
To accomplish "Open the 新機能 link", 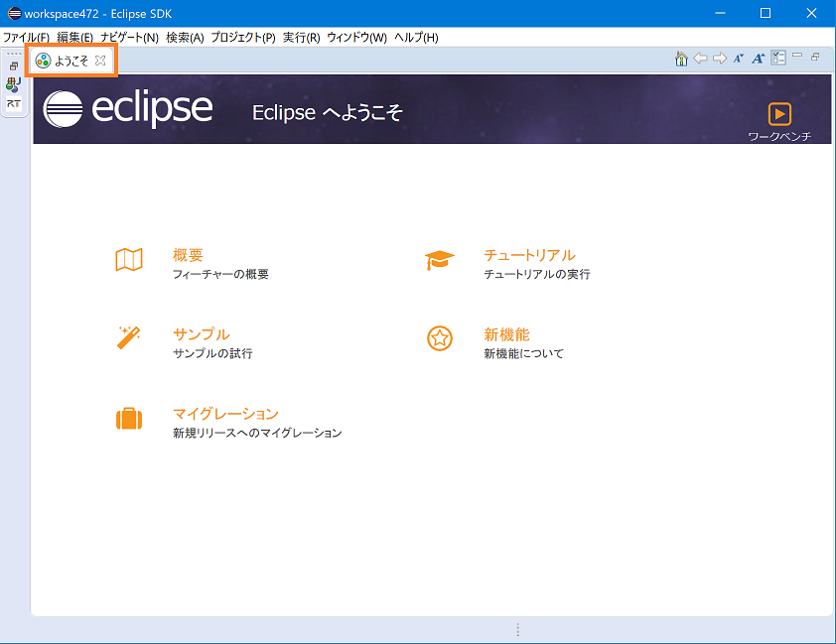I will [x=506, y=334].
